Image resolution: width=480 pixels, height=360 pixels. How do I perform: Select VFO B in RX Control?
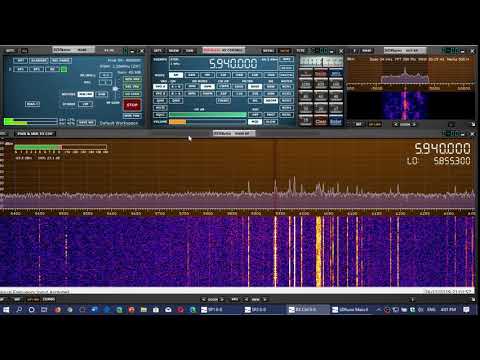[160, 94]
